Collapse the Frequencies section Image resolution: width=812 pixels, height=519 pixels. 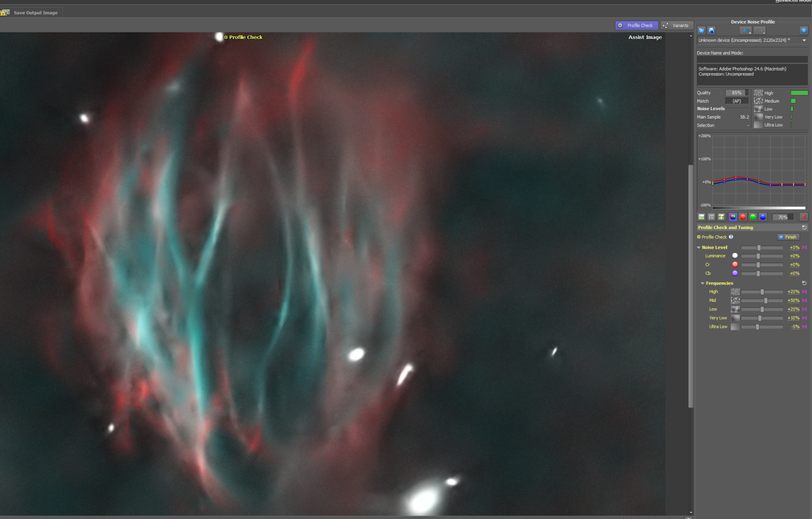tap(703, 283)
